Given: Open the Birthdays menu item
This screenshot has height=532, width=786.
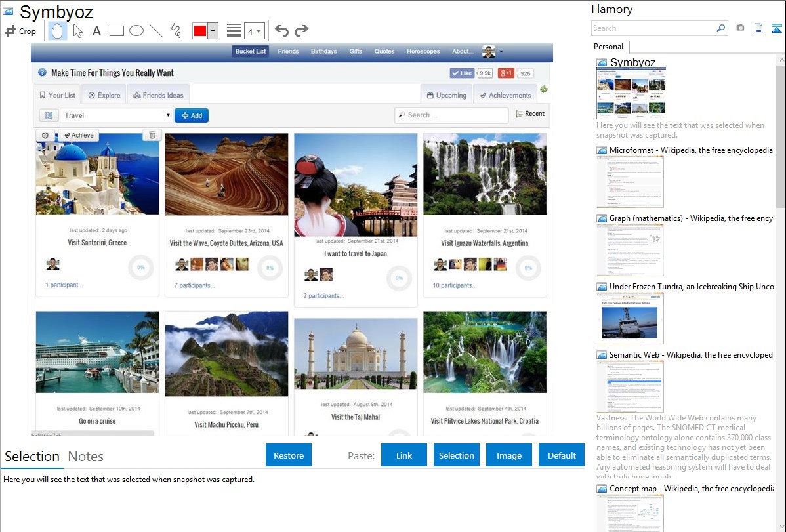Looking at the screenshot, I should 324,51.
